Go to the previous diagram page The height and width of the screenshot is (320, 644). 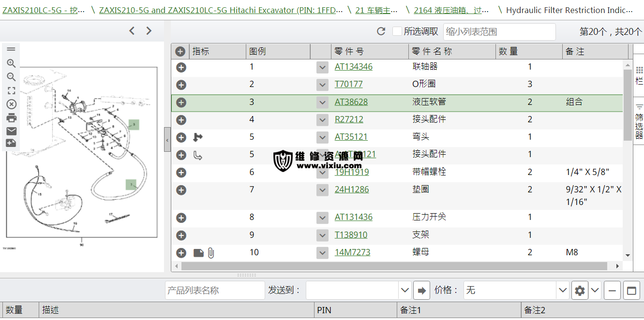[132, 31]
